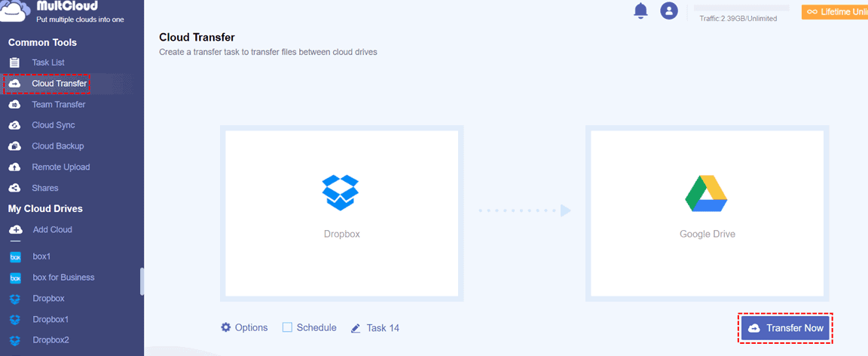This screenshot has width=868, height=356.
Task: Click 'Create a transfer task' description text
Action: pyautogui.click(x=268, y=53)
